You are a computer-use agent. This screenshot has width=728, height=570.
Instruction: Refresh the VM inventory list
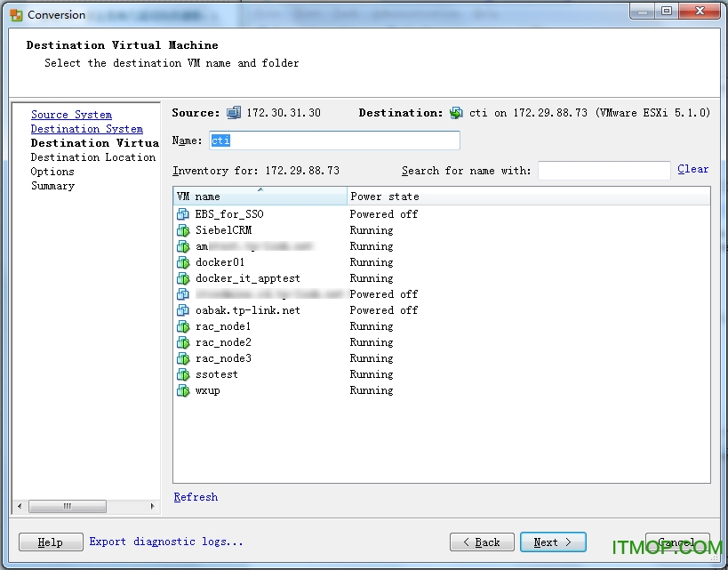[196, 497]
